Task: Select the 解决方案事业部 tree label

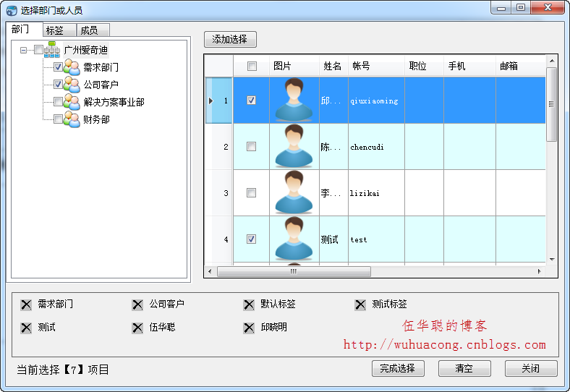Action: (x=114, y=102)
